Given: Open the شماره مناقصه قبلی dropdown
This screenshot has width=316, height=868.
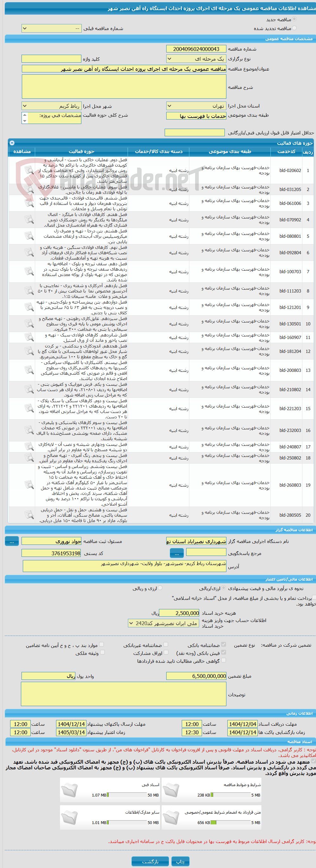Looking at the screenshot, I should click(x=51, y=29).
